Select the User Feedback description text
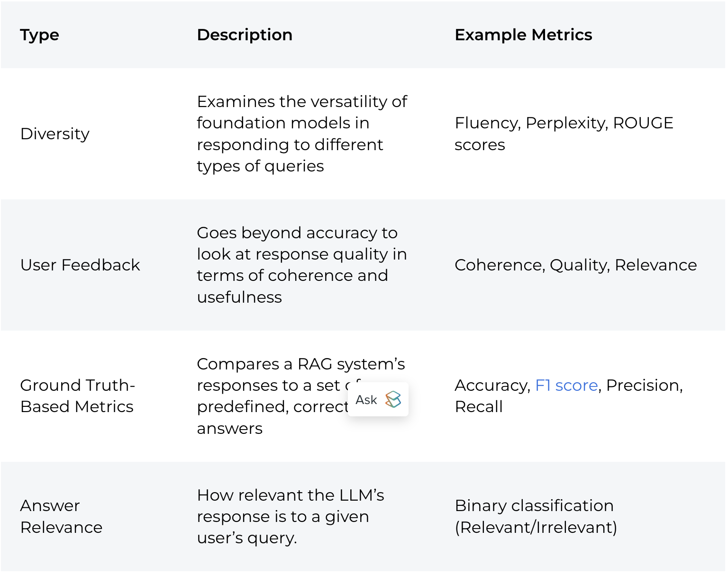 pos(301,265)
